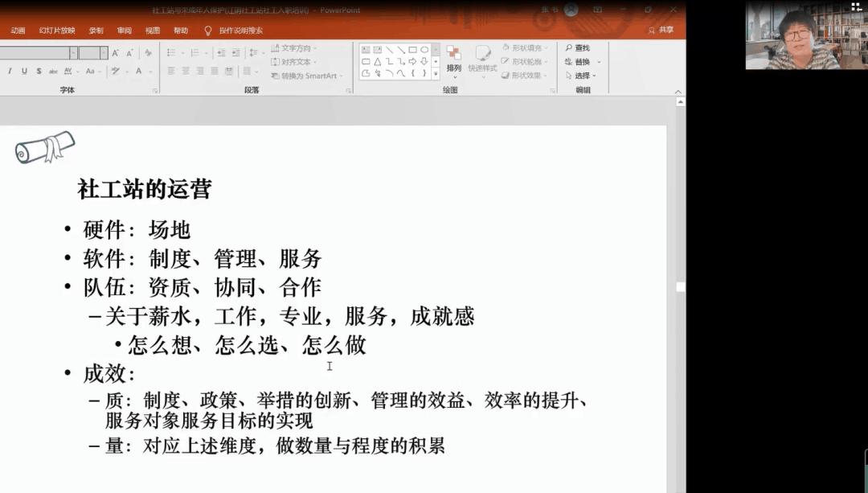Click the 操作说明搜索 search box
The width and height of the screenshot is (868, 493).
click(x=240, y=31)
